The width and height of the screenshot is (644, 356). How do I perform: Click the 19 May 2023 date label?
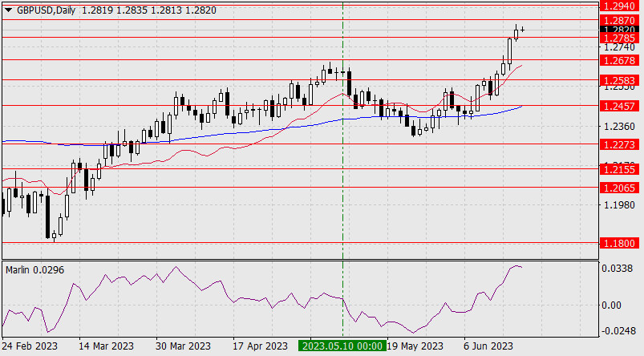(x=415, y=346)
